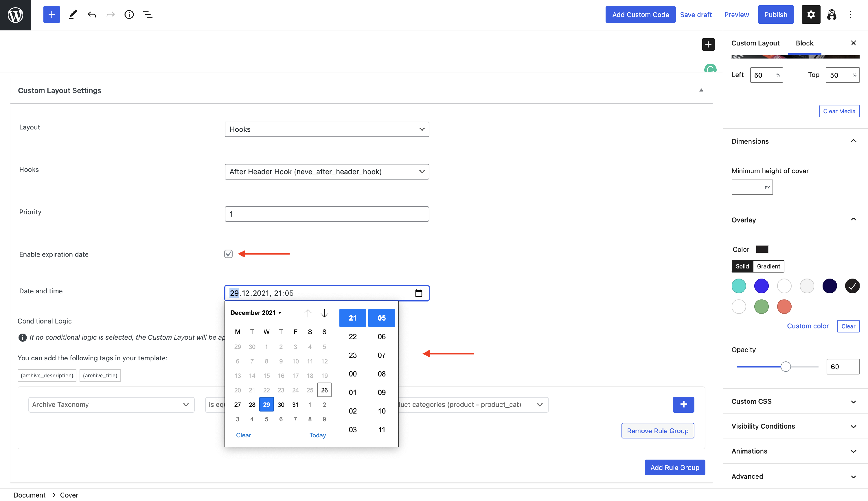Select Solid overlay color mode

pyautogui.click(x=742, y=266)
